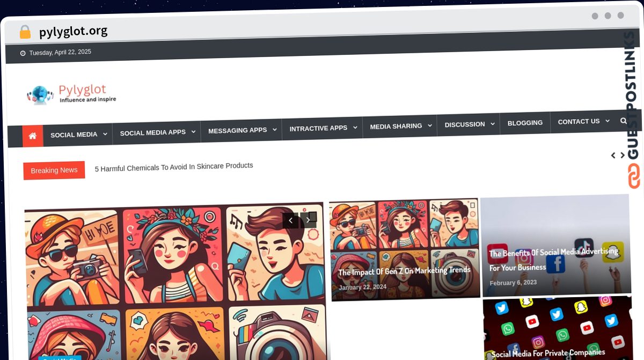Open the Intractive Apps menu
Screen dimensions: 644x360
318,128
